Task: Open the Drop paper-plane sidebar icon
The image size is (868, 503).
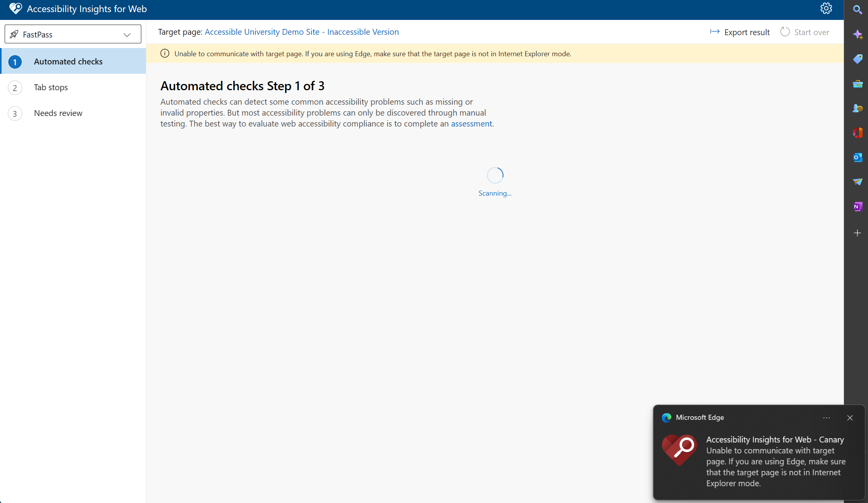Action: (857, 182)
